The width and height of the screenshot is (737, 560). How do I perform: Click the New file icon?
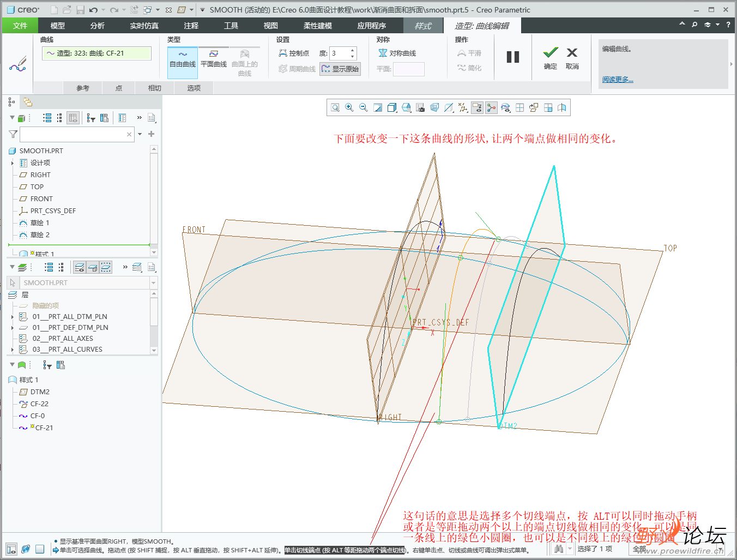coord(54,10)
